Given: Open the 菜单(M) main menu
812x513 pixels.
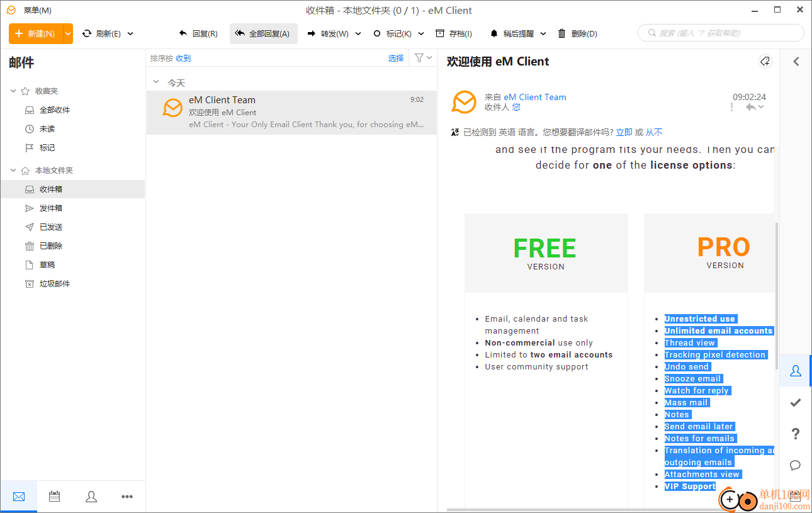Looking at the screenshot, I should click(x=38, y=11).
